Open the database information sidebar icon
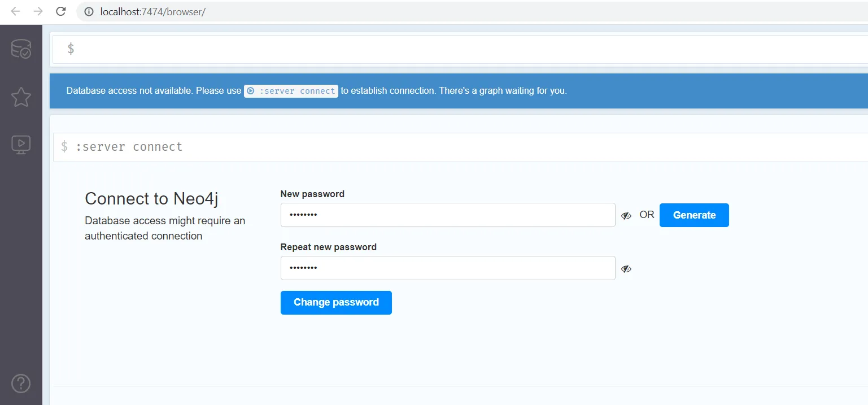Image resolution: width=868 pixels, height=405 pixels. click(x=21, y=49)
